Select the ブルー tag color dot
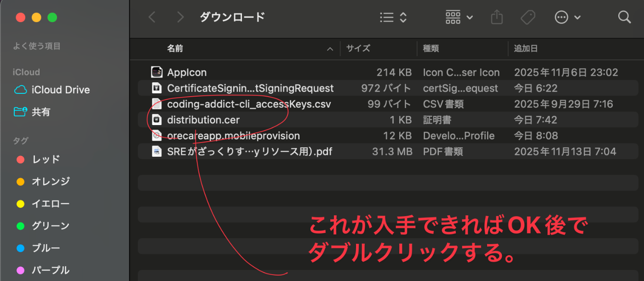644x281 pixels. tap(20, 248)
